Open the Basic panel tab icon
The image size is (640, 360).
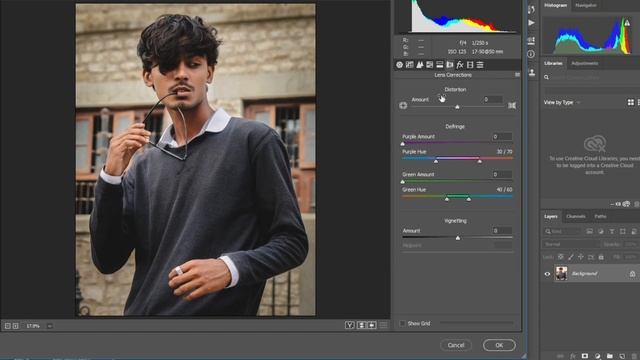tap(399, 64)
